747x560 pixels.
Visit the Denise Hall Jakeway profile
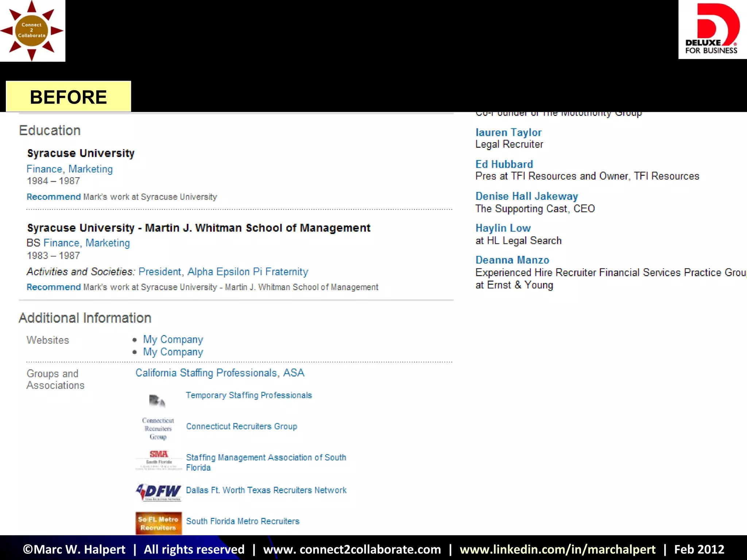(526, 196)
